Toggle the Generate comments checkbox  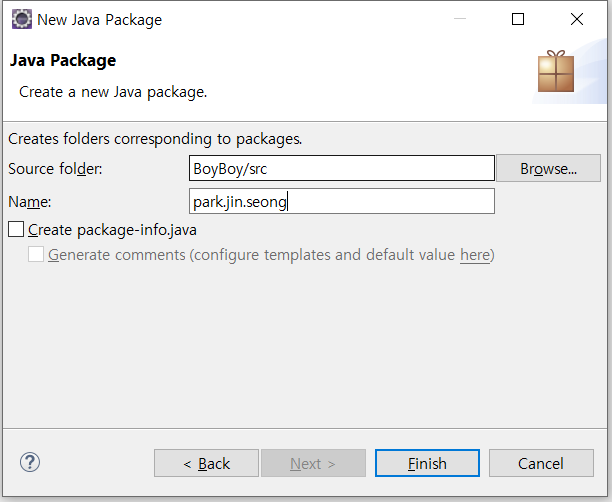[x=36, y=255]
